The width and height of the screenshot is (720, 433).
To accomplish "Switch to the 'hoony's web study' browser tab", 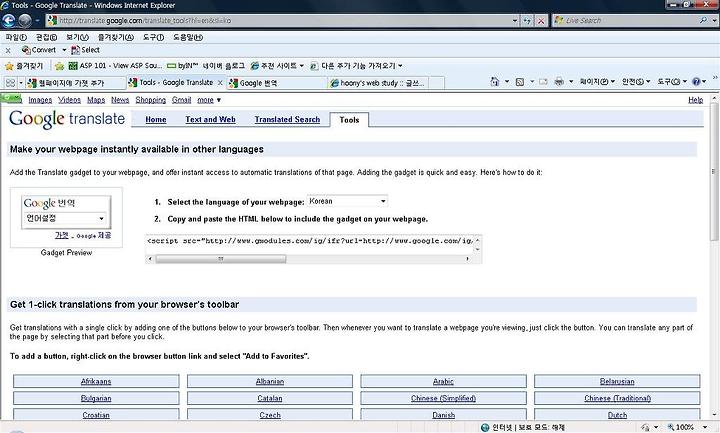I will (x=379, y=83).
